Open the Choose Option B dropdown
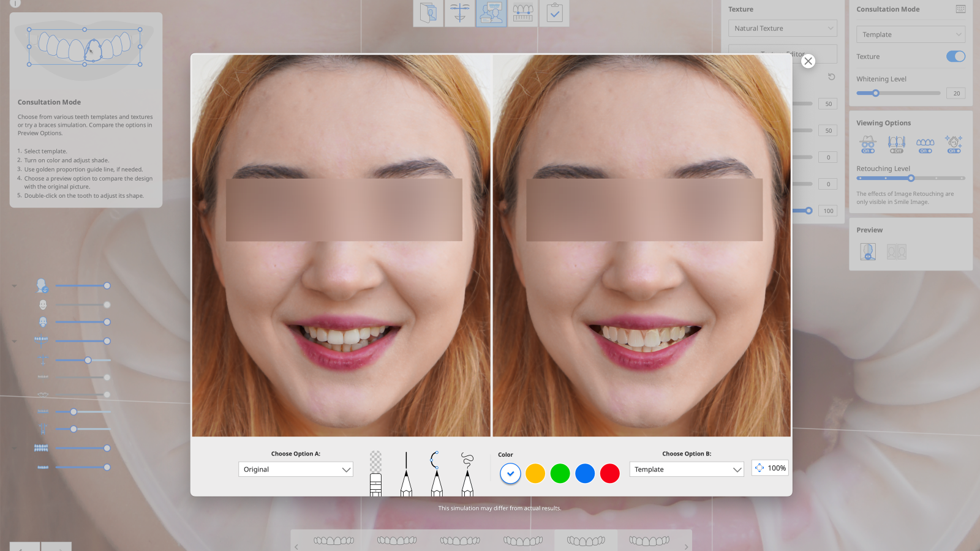 tap(687, 470)
